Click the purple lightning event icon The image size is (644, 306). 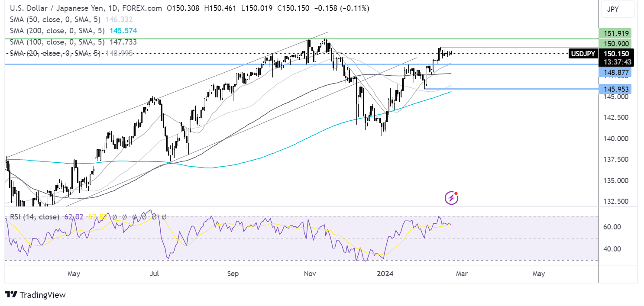[452, 198]
